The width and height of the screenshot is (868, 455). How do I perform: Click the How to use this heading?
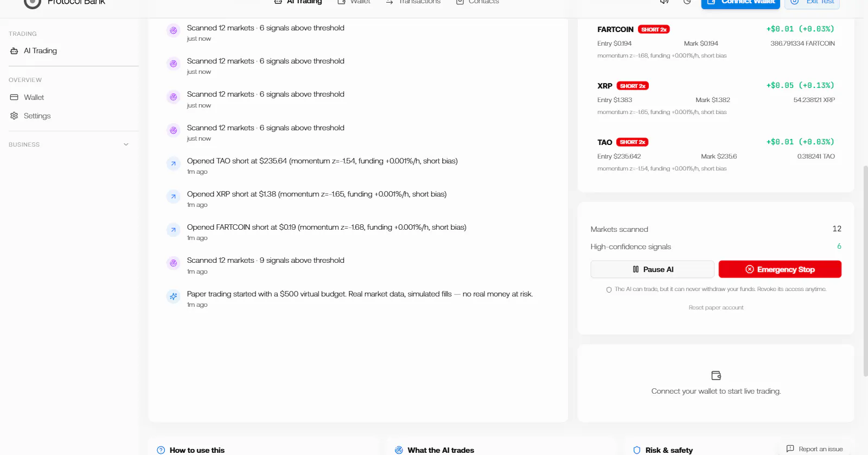pyautogui.click(x=197, y=450)
